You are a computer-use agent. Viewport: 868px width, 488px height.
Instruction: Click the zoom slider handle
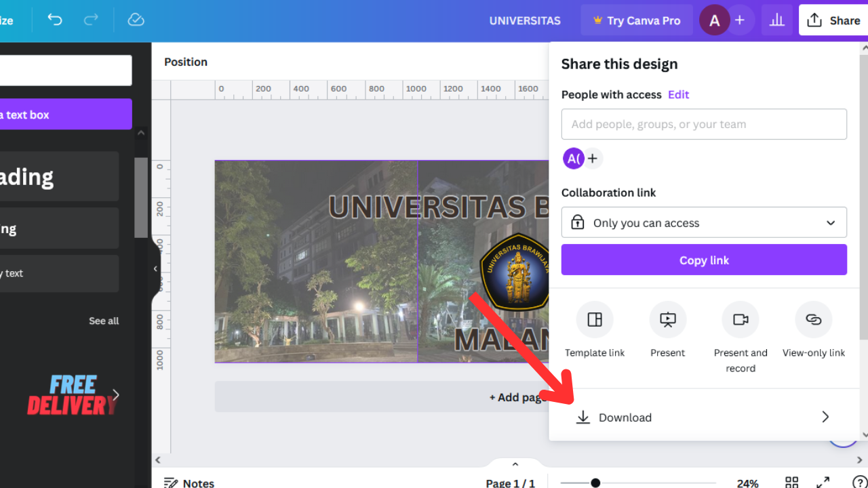coord(595,483)
